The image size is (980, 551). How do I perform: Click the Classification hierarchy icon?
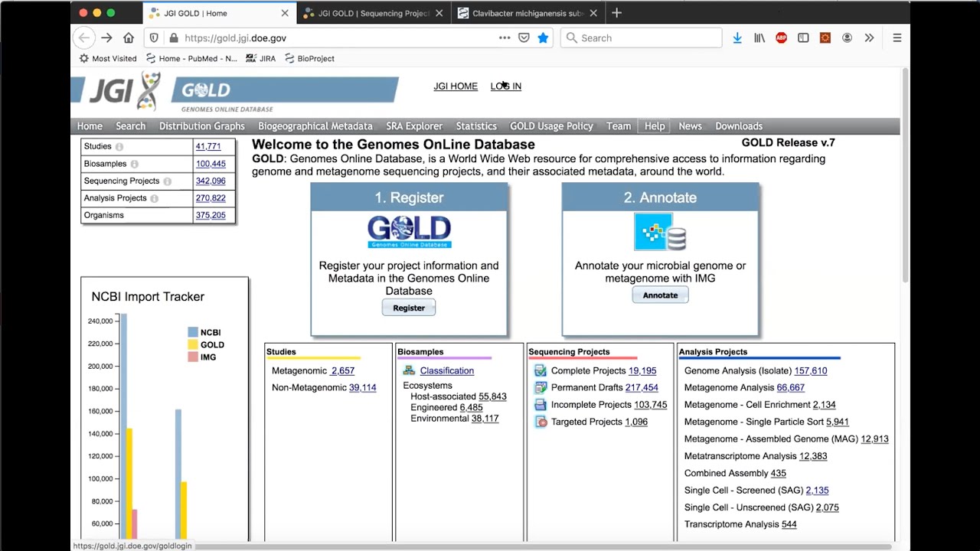tap(409, 370)
